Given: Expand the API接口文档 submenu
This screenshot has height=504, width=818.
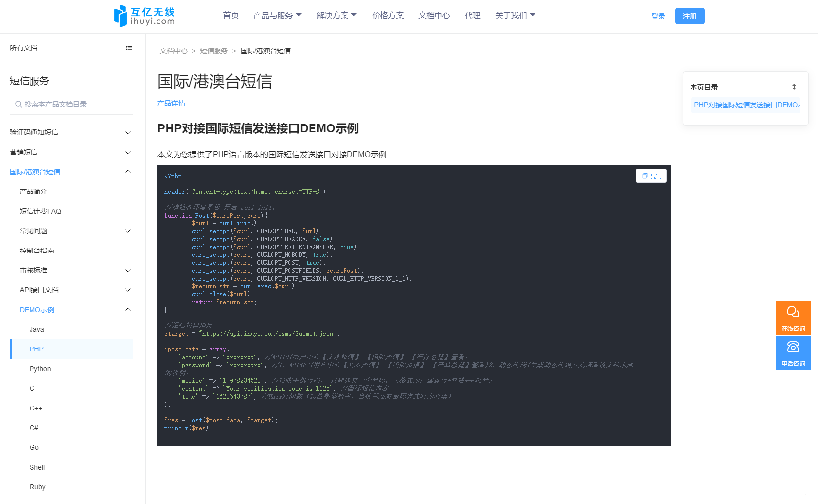Looking at the screenshot, I should tap(76, 290).
